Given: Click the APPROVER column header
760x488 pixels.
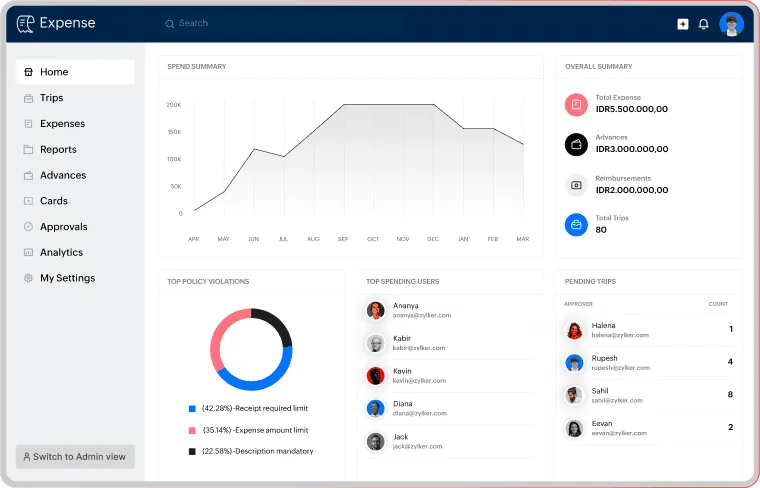Looking at the screenshot, I should pos(578,304).
